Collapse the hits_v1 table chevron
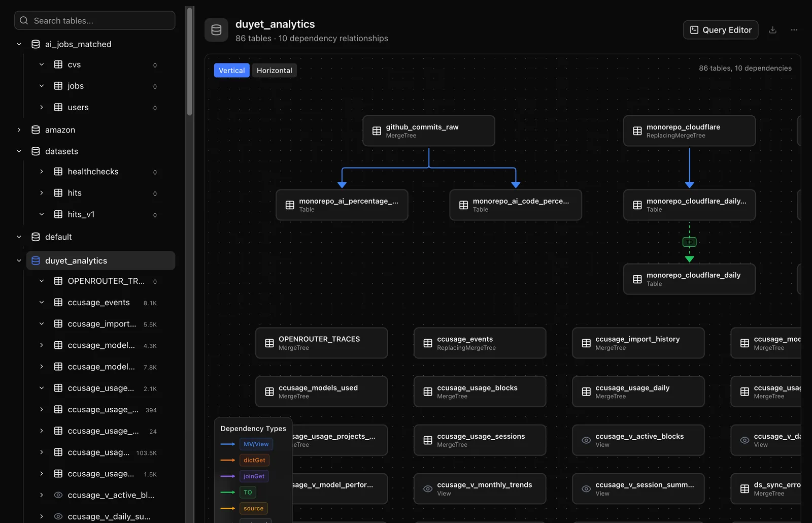The height and width of the screenshot is (523, 812). 42,214
